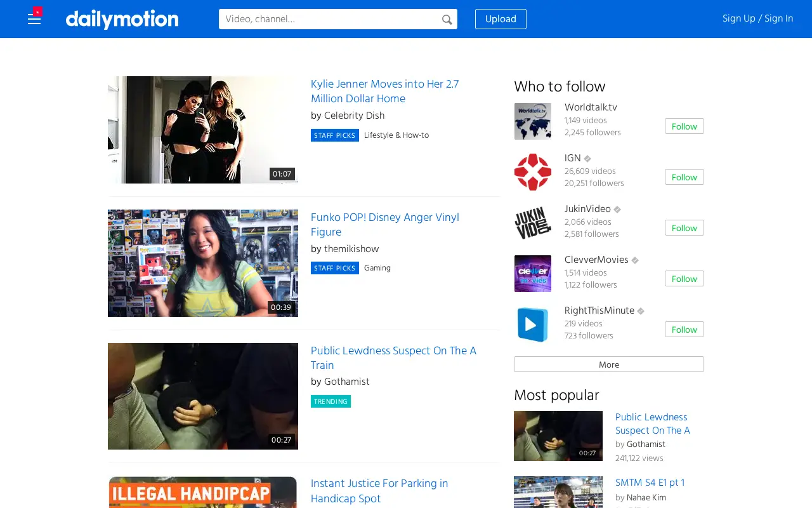This screenshot has height=508, width=812.
Task: Follow the Worldtalk.tv channel
Action: point(684,126)
